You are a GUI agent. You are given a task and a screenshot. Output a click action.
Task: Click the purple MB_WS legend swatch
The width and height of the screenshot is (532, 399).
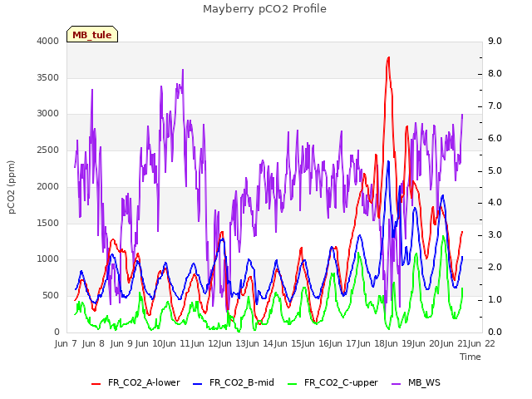396,384
